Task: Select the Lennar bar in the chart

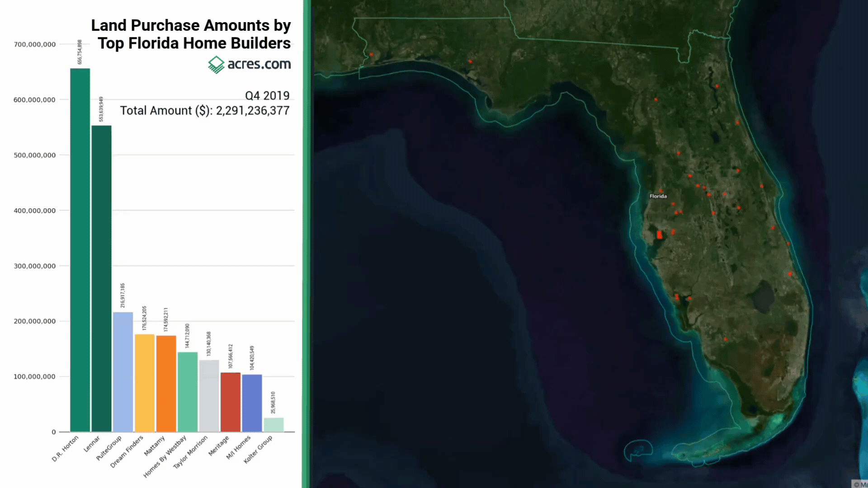Action: [101, 278]
